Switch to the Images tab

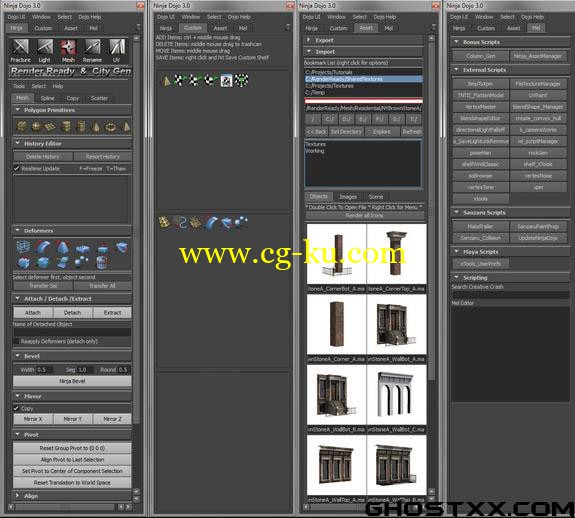pyautogui.click(x=348, y=197)
